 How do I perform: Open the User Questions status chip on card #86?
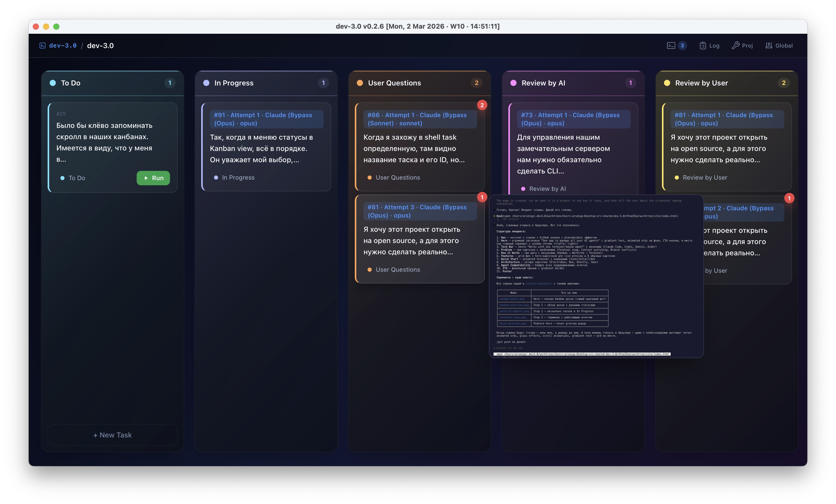[x=394, y=177]
